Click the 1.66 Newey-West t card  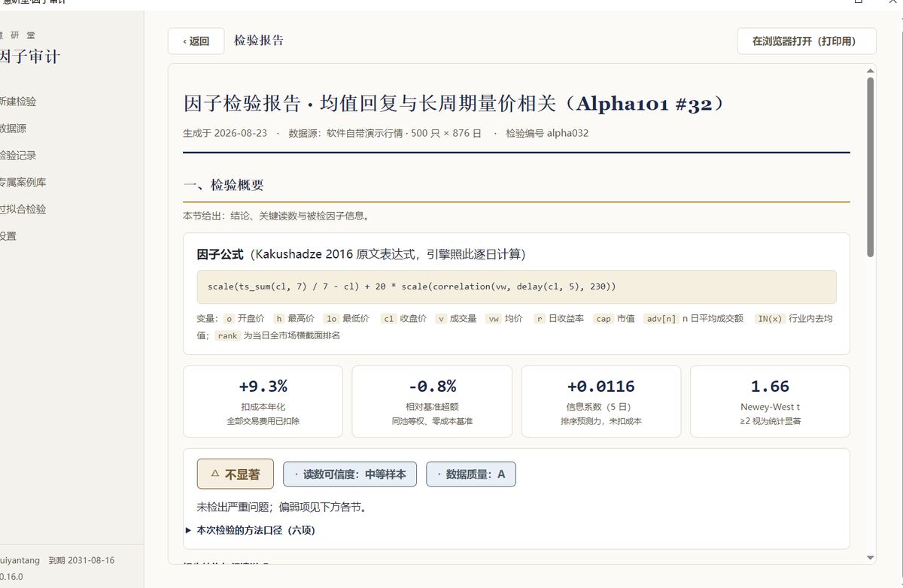coord(770,402)
